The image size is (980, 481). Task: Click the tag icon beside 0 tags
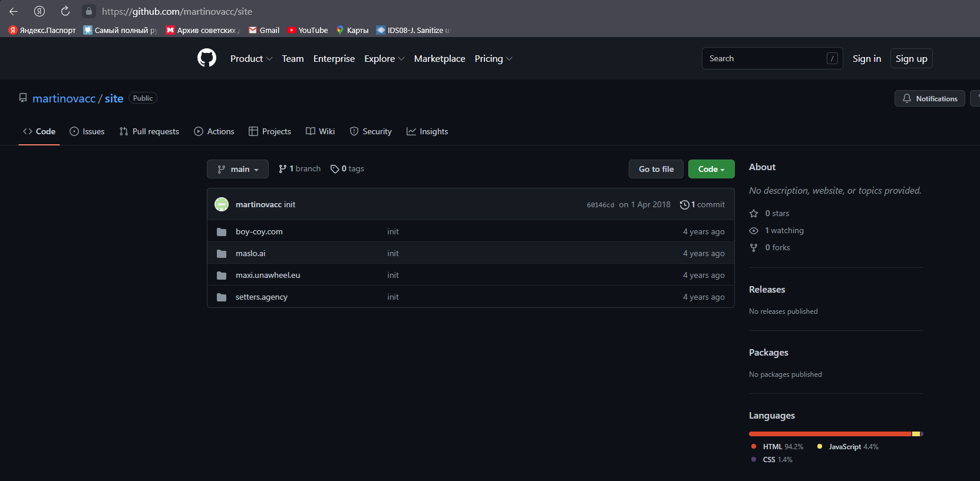(x=335, y=169)
